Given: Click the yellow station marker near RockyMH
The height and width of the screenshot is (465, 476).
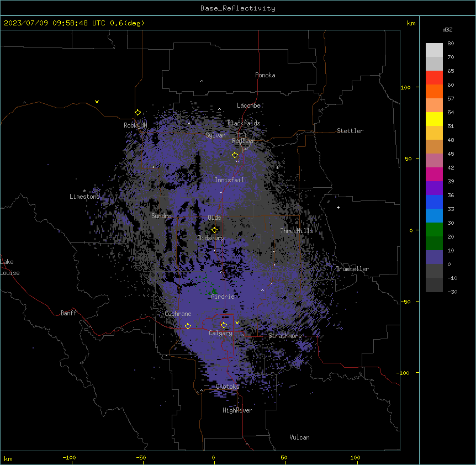Looking at the screenshot, I should point(137,113).
